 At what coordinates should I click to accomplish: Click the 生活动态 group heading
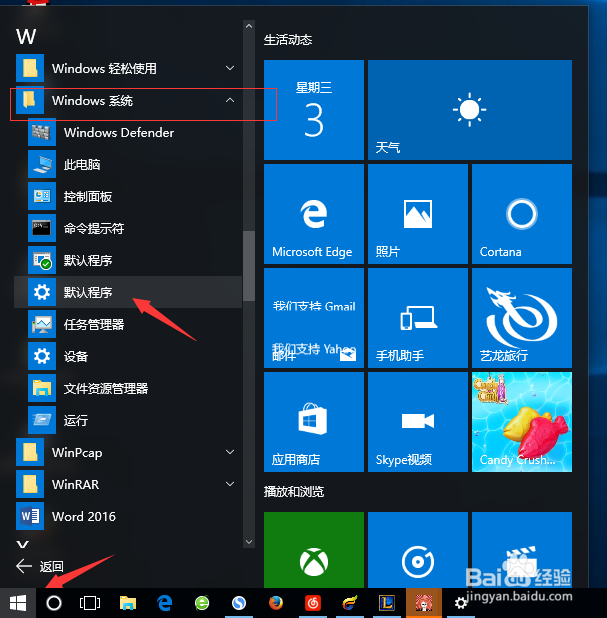[288, 40]
